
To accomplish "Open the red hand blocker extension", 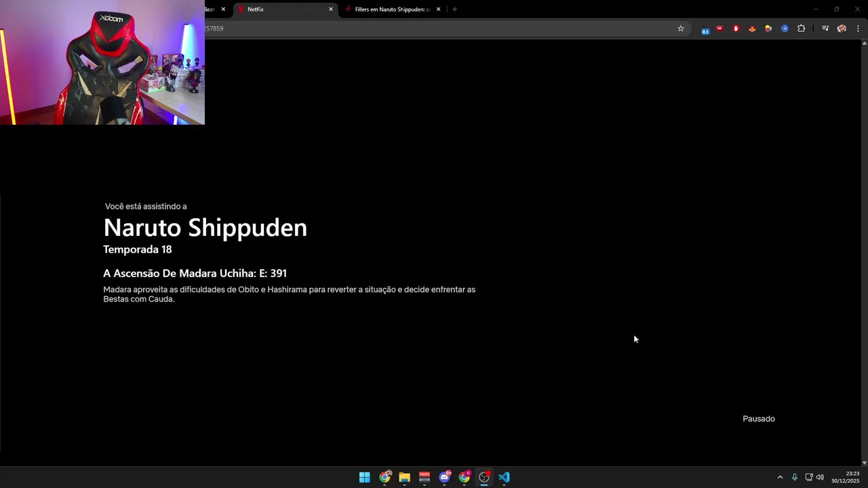I will [x=736, y=28].
